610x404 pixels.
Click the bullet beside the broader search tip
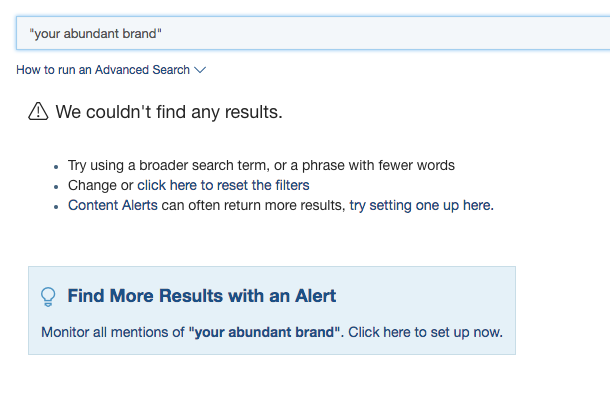56,166
